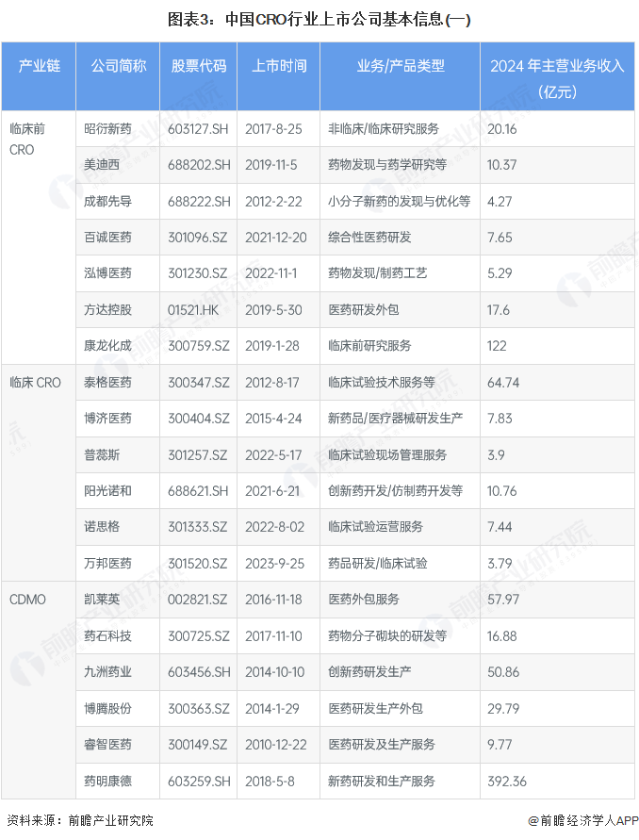
Task: Click listing date 2022-11-1
Action: (270, 273)
